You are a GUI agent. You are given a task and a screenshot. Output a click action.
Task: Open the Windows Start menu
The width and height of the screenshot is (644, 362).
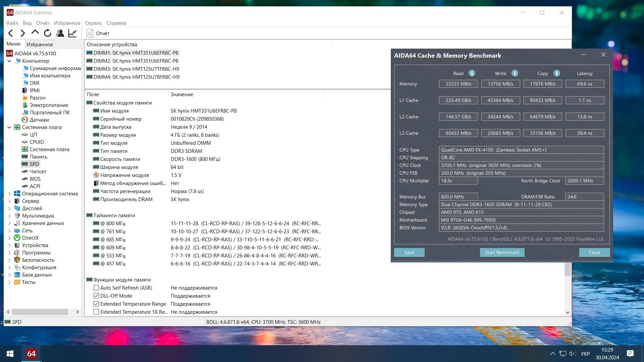click(10, 354)
